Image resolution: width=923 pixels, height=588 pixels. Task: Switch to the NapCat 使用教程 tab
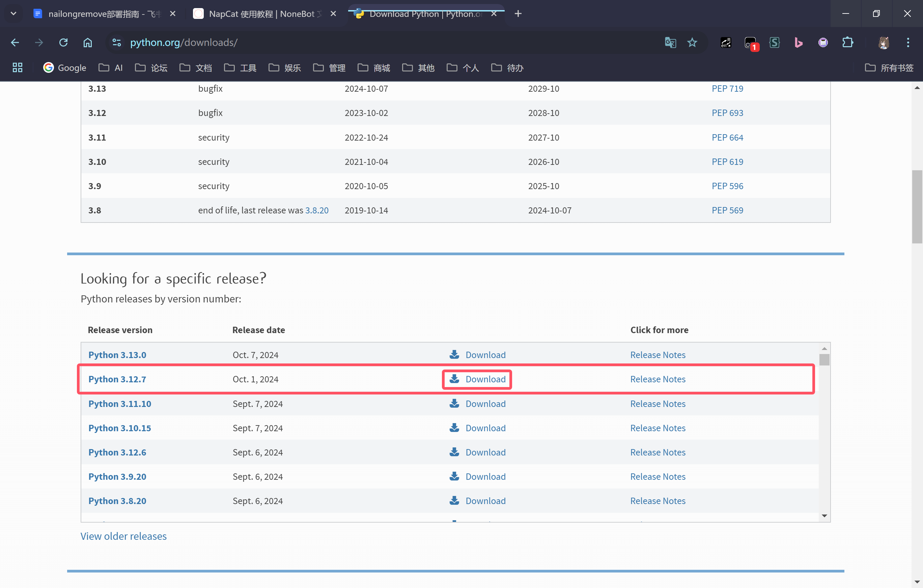(261, 14)
